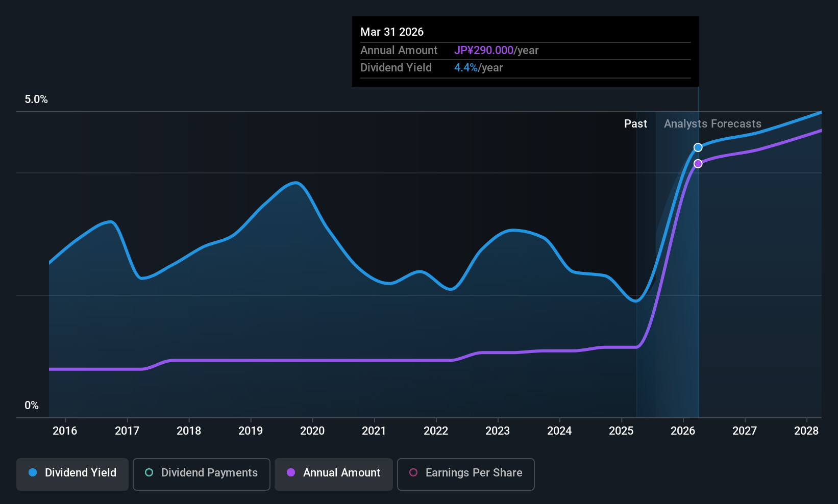Select the blue dividend yield data point
838x504 pixels.
[x=698, y=147]
